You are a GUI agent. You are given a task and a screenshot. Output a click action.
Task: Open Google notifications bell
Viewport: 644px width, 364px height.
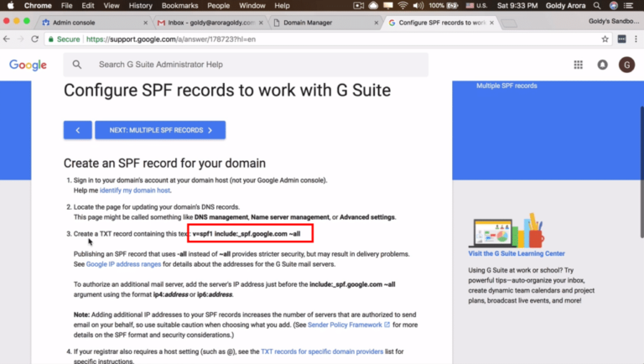point(603,65)
